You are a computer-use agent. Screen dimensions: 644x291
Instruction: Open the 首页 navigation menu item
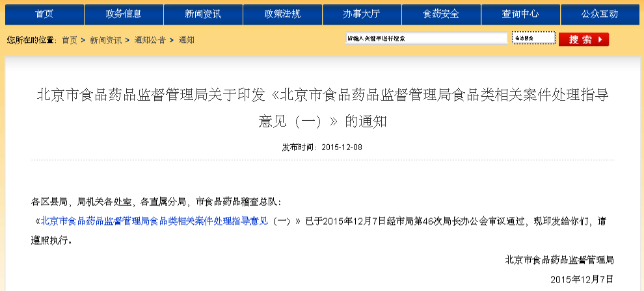pyautogui.click(x=44, y=14)
